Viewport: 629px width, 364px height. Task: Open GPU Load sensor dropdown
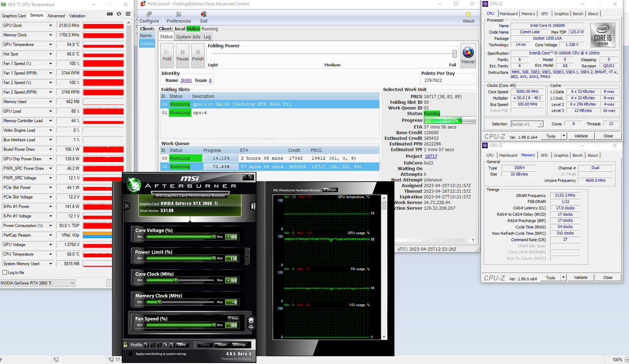coord(50,111)
